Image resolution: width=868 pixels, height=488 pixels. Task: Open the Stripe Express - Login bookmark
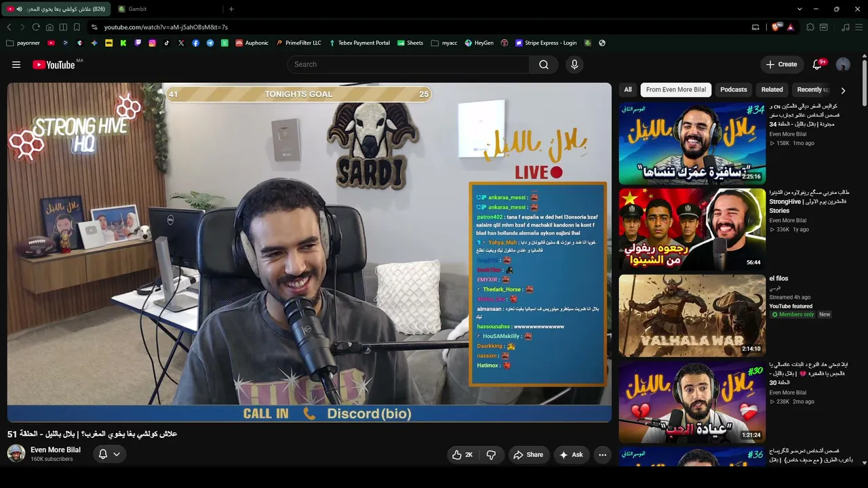(546, 43)
